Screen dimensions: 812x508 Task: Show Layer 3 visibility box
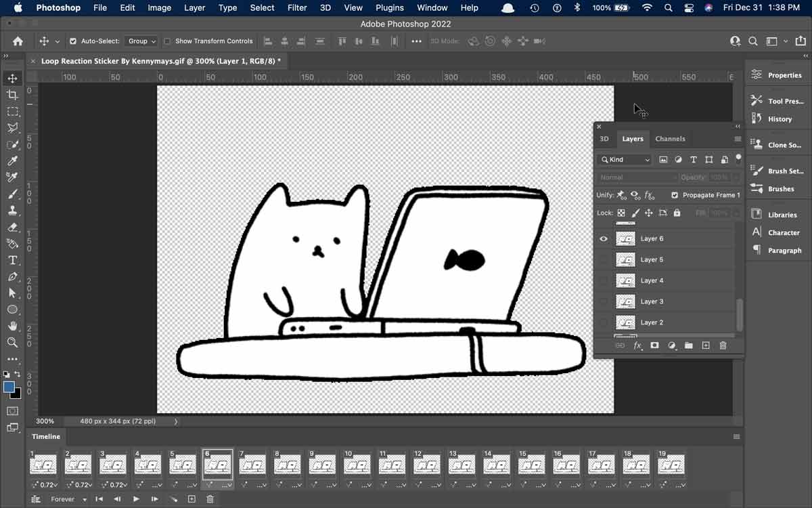(x=604, y=301)
